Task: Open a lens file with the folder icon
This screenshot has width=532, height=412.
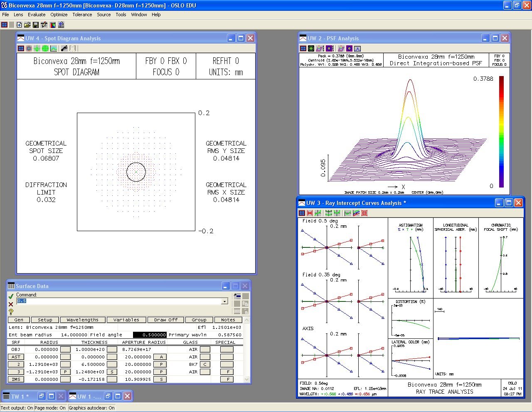Action: click(x=27, y=25)
